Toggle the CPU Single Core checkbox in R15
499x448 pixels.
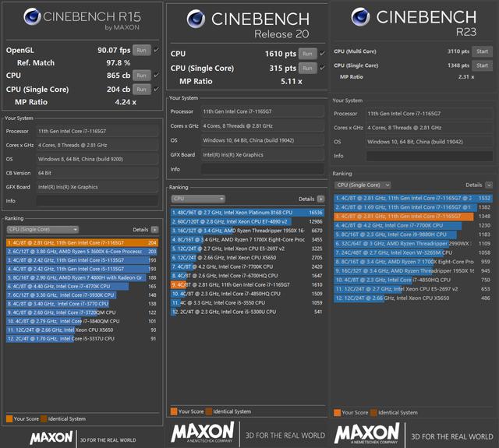click(156, 90)
